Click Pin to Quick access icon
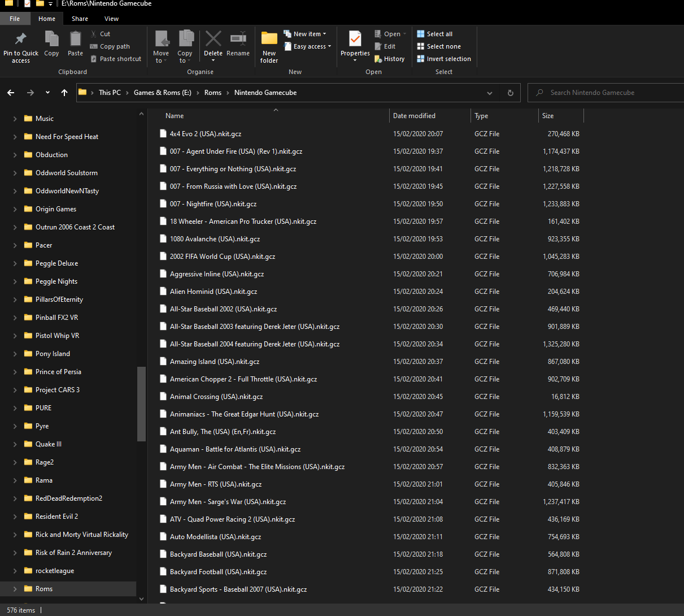684x616 pixels. 21,38
